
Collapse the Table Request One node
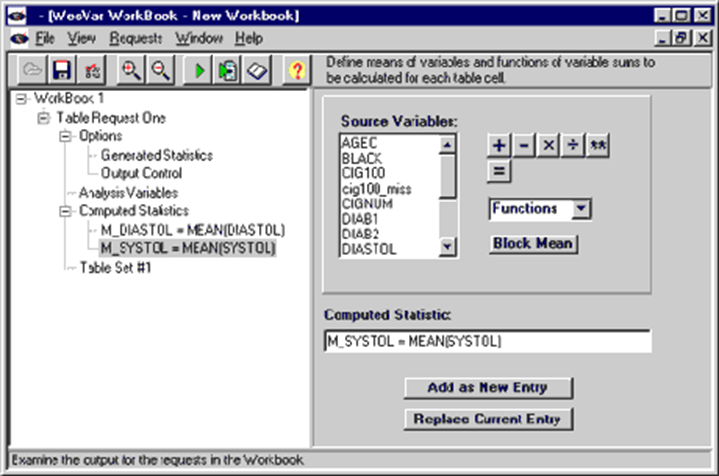tap(43, 118)
